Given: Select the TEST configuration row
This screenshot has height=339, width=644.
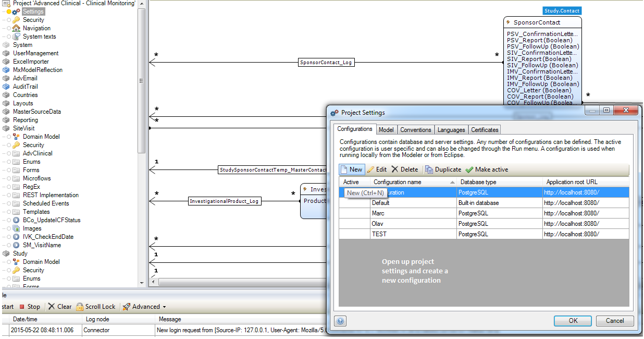Looking at the screenshot, I should click(484, 234).
